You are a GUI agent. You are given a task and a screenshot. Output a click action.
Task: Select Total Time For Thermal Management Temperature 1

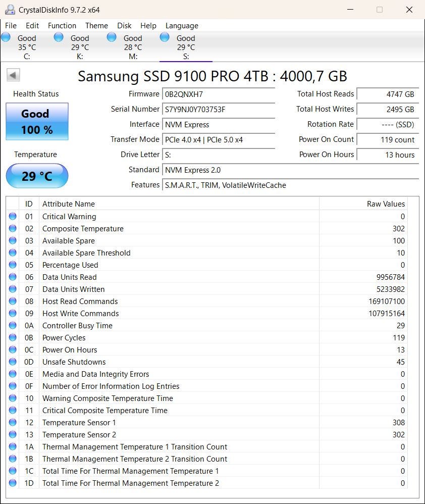[x=207, y=471]
